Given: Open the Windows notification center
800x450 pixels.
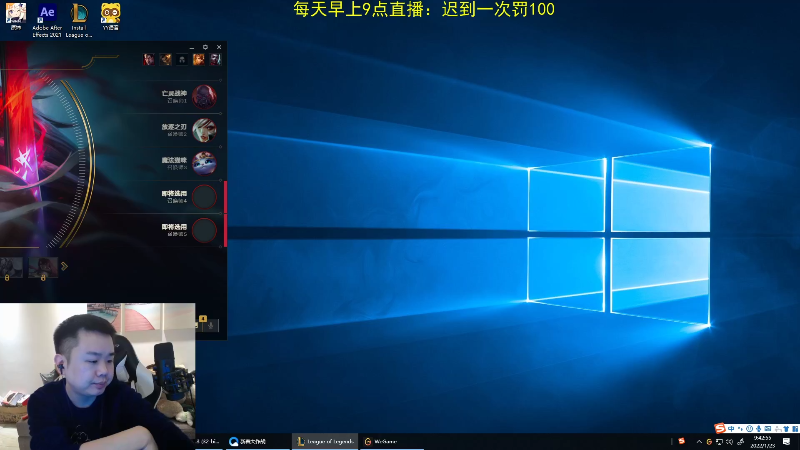Looking at the screenshot, I should [x=787, y=442].
